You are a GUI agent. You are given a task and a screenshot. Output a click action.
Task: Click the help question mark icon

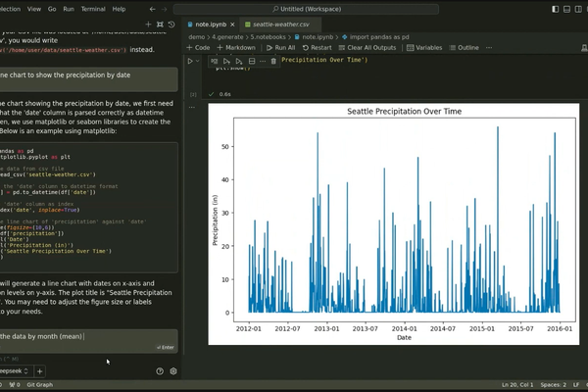point(160,371)
